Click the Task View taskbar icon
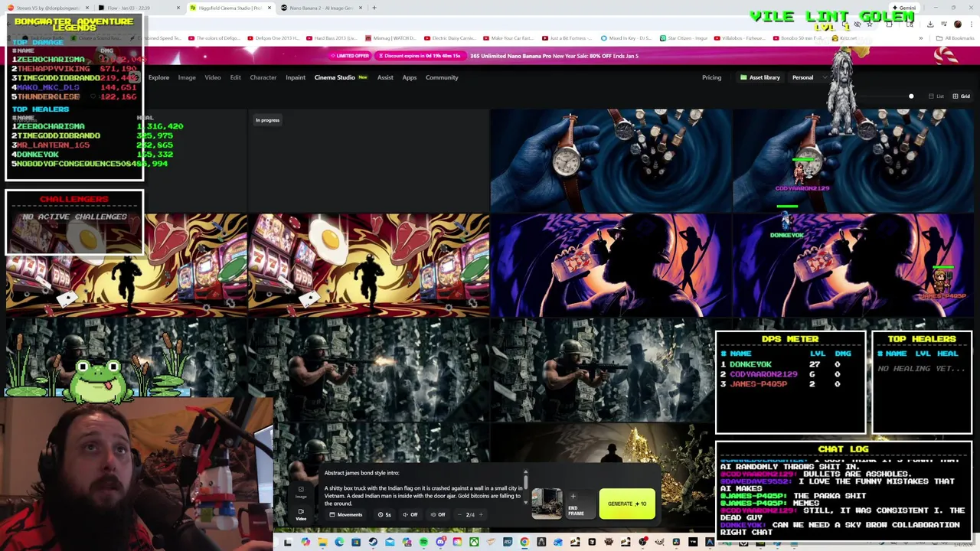 [x=287, y=542]
